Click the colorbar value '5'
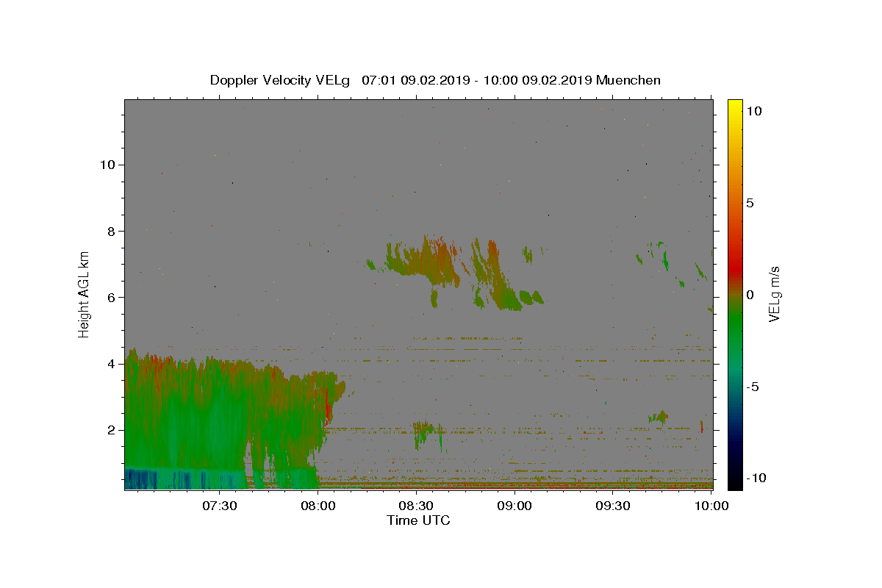Viewport: 882px width, 588px height. 749,203
